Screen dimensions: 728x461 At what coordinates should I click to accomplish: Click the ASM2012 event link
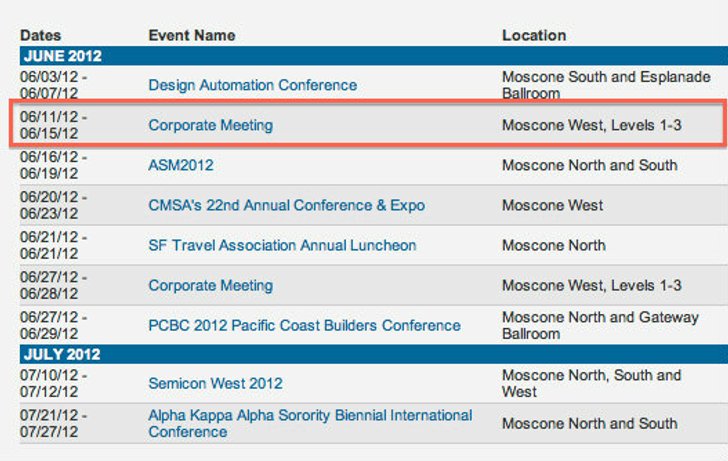point(180,165)
